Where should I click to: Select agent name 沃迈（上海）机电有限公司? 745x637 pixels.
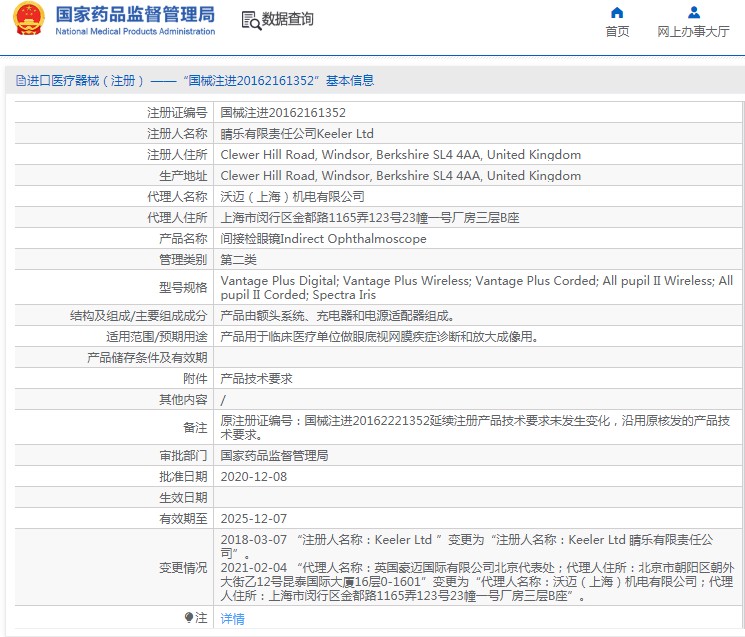(x=292, y=197)
